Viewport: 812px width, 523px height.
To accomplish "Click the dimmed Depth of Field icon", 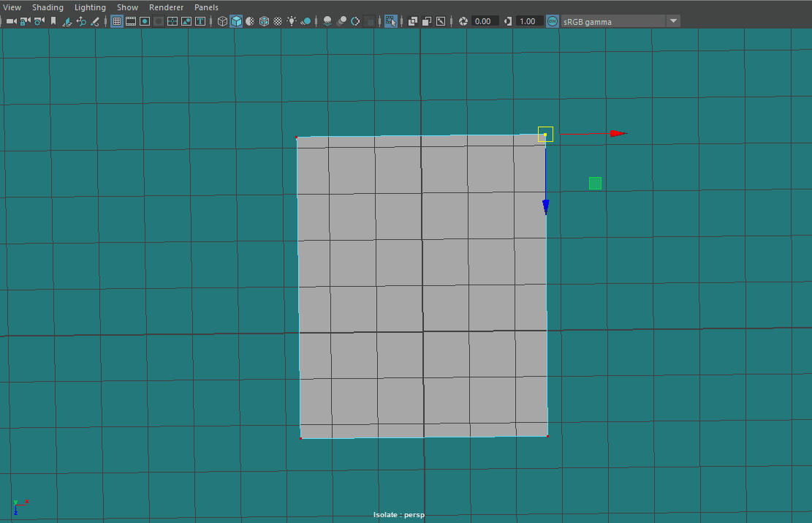I will pyautogui.click(x=369, y=21).
